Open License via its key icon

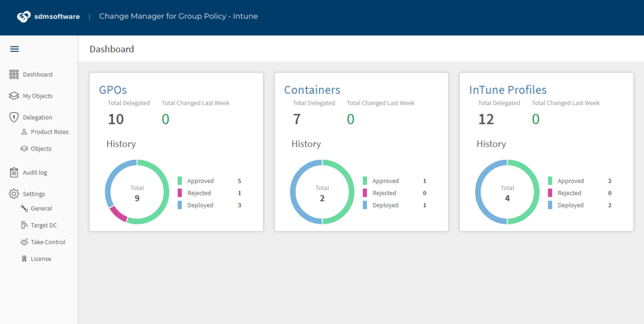click(25, 258)
